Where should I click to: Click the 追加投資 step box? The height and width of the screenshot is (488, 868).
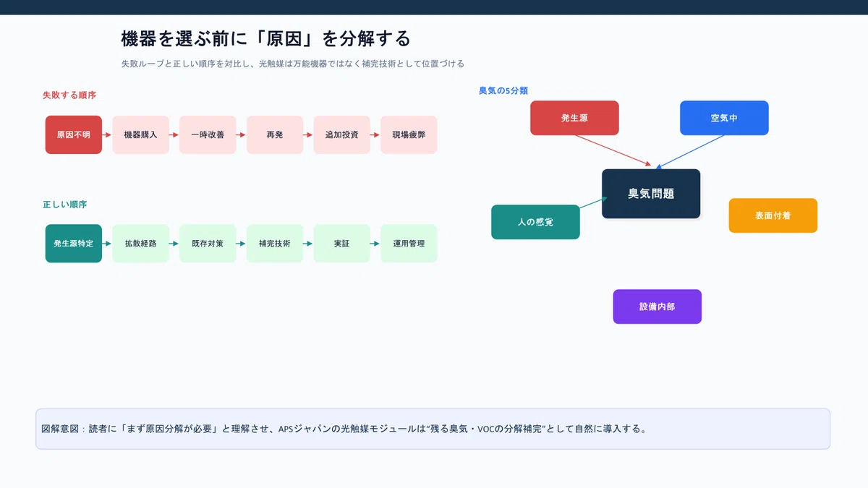click(x=342, y=134)
